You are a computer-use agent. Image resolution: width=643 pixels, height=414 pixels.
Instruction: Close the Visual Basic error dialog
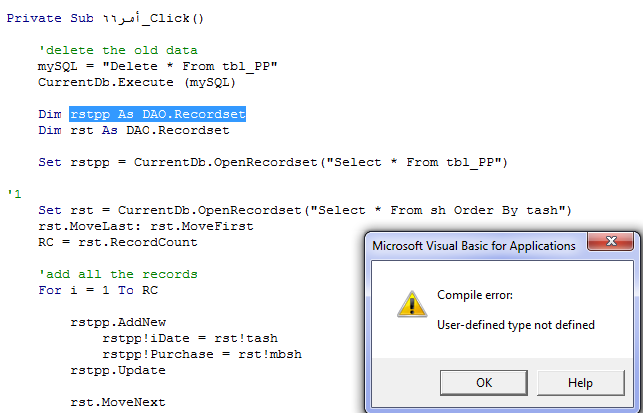click(611, 241)
